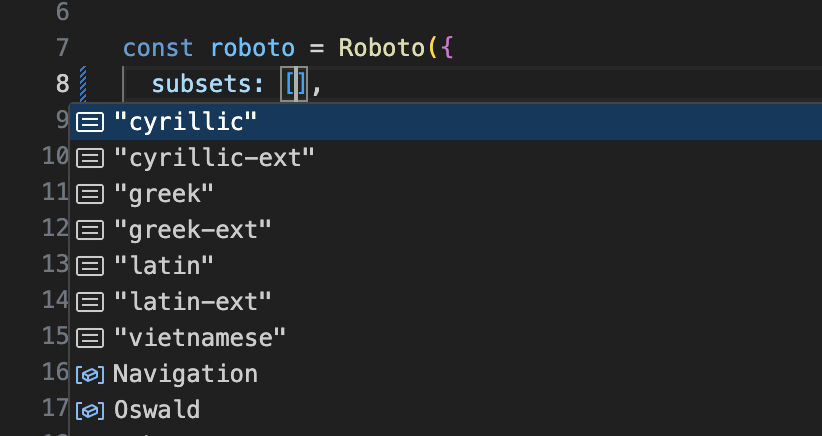Click the enum icon beside "latin-ext"
Screen dimensions: 822x436
click(x=90, y=302)
